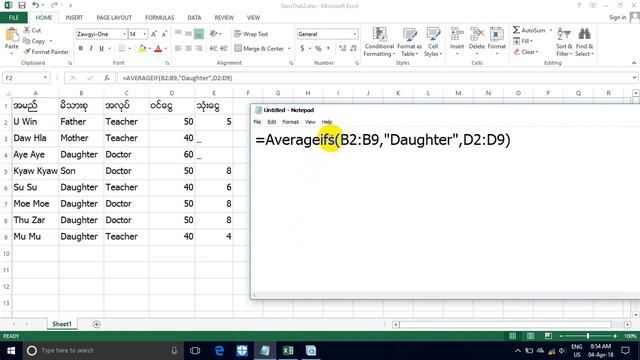Switch to the PAGE LAYOUT tab
This screenshot has height=360, width=640.
point(114,18)
